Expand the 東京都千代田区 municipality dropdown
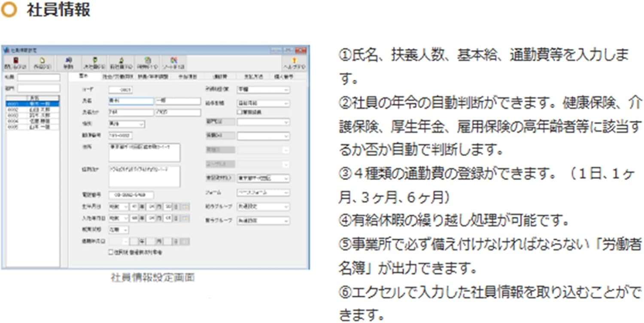 (263, 178)
